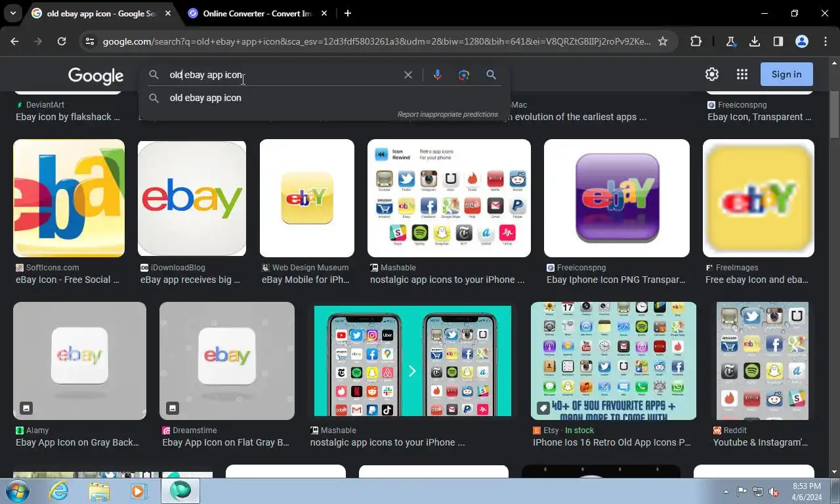Open Action Center flag icon

(x=742, y=492)
